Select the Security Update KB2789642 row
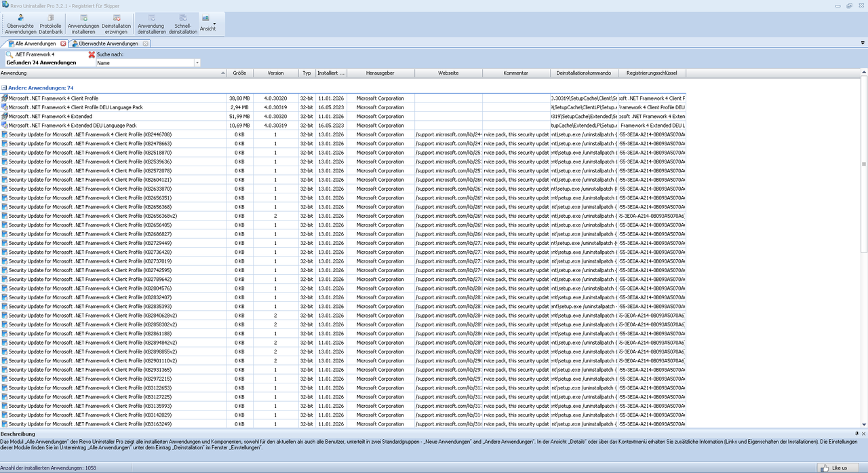Viewport: 868px width, 473px height. click(343, 280)
